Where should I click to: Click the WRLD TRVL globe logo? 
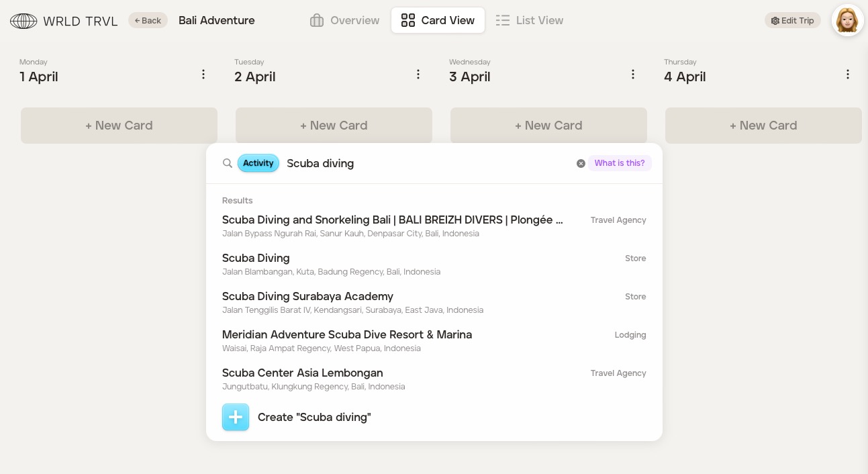point(23,21)
